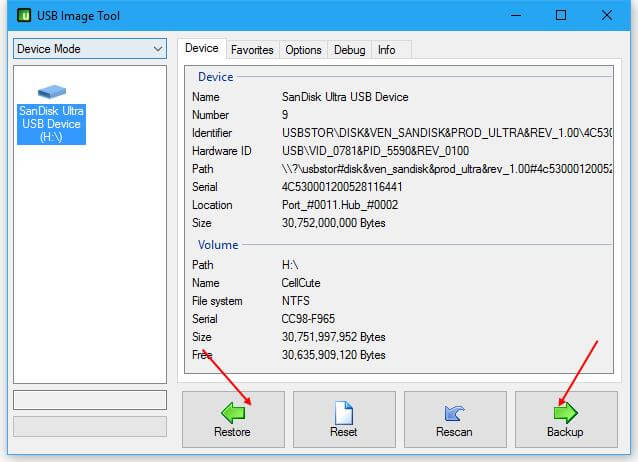Click device name value SanDisk Ultra USB Device
This screenshot has height=462, width=638.
click(345, 97)
